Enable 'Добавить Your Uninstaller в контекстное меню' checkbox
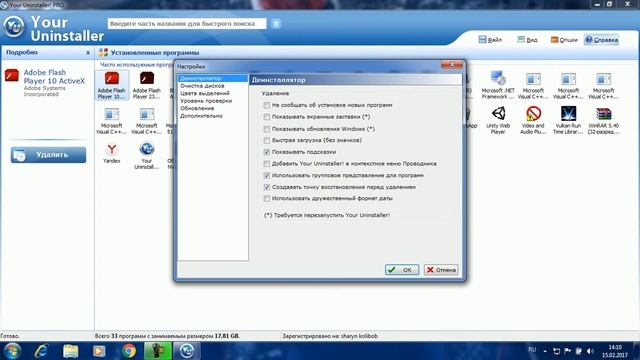The height and width of the screenshot is (360, 640). 267,164
